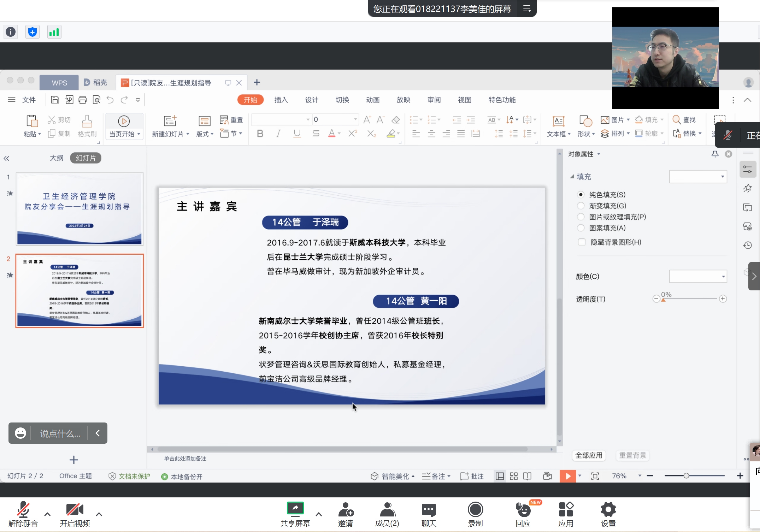This screenshot has height=532, width=760.
Task: Click the 全部应用 button
Action: click(589, 455)
